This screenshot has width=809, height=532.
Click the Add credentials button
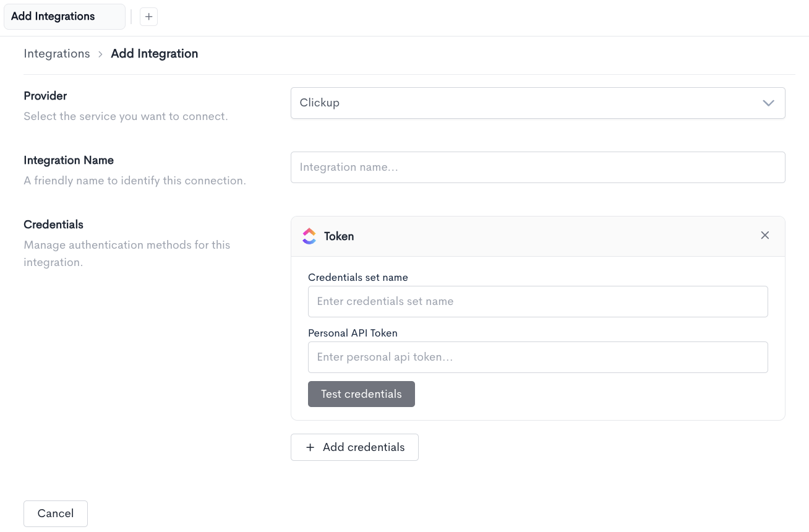pyautogui.click(x=354, y=447)
